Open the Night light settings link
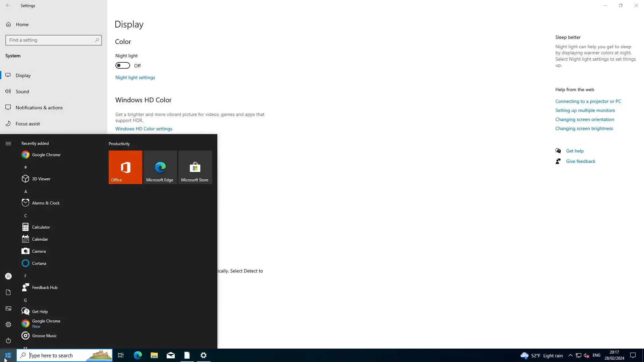This screenshot has width=644, height=362. (x=135, y=77)
